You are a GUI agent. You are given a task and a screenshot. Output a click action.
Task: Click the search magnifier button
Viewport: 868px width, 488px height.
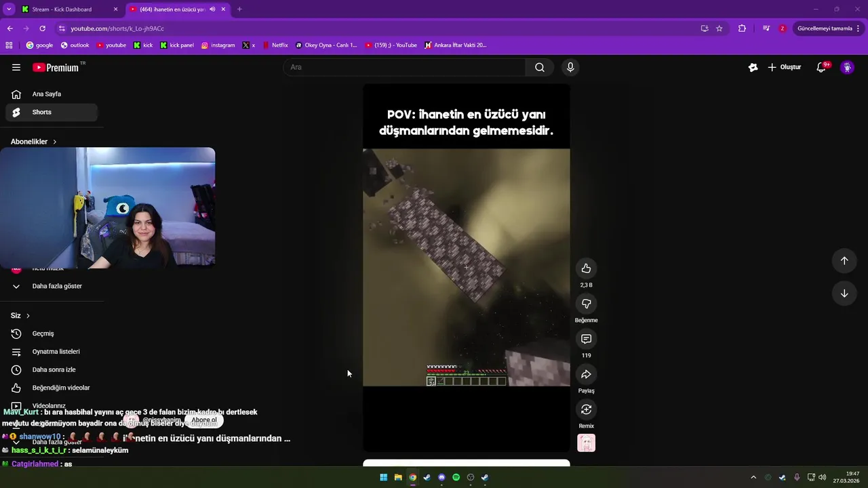(540, 67)
